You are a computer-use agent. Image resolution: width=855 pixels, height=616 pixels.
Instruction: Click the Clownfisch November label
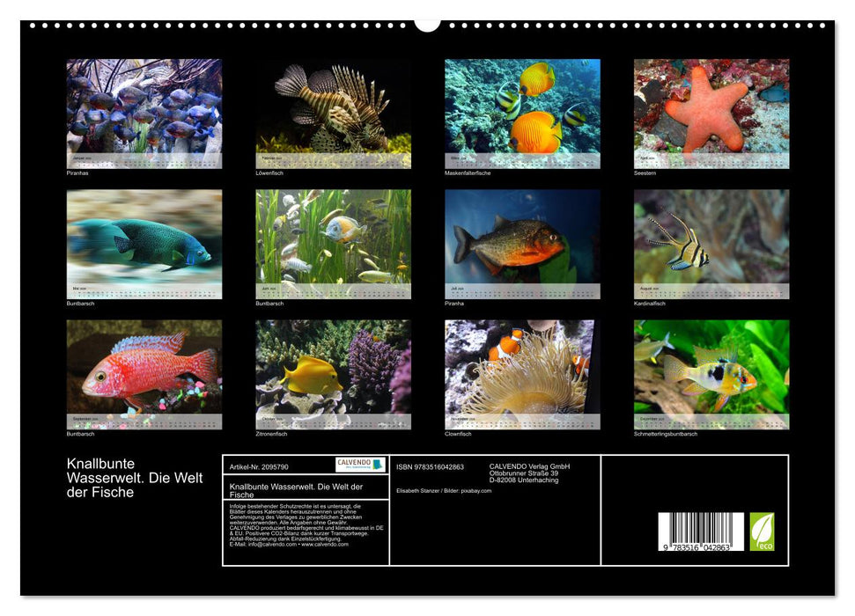coord(456,432)
